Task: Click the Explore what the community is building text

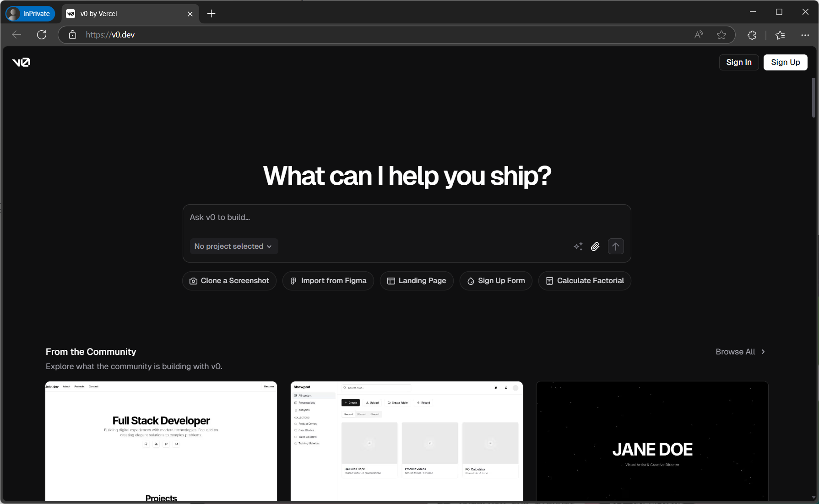Action: click(x=134, y=366)
